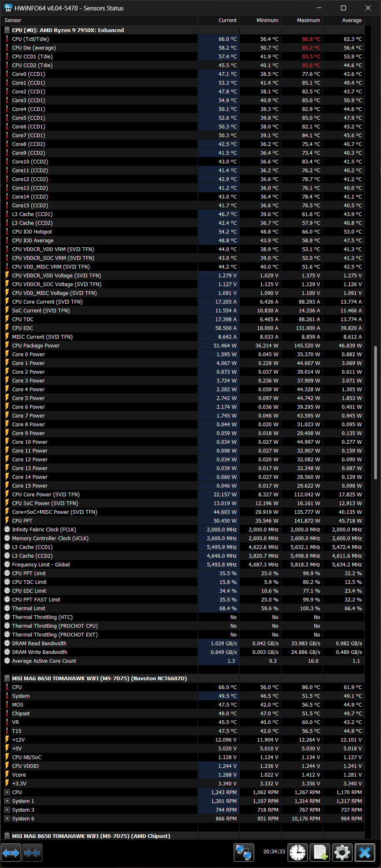Image resolution: width=381 pixels, height=868 pixels.
Task: Select the Core 0 Power row
Action: [x=183, y=354]
